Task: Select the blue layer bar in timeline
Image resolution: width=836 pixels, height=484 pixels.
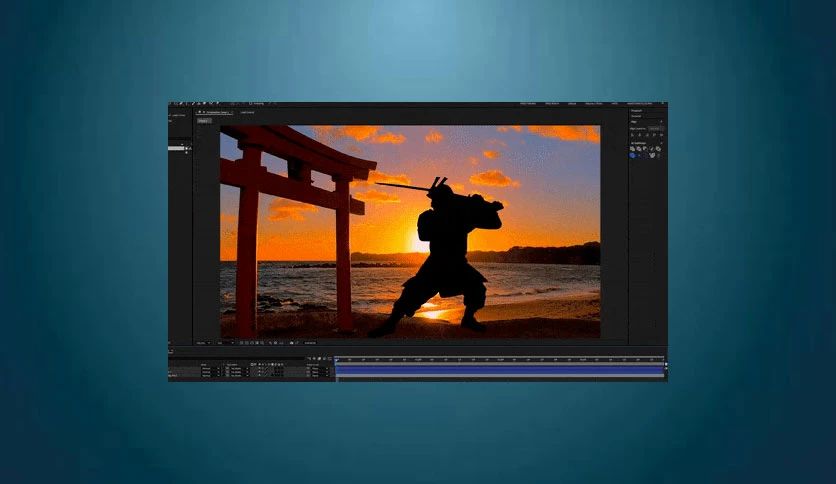Action: (500, 369)
